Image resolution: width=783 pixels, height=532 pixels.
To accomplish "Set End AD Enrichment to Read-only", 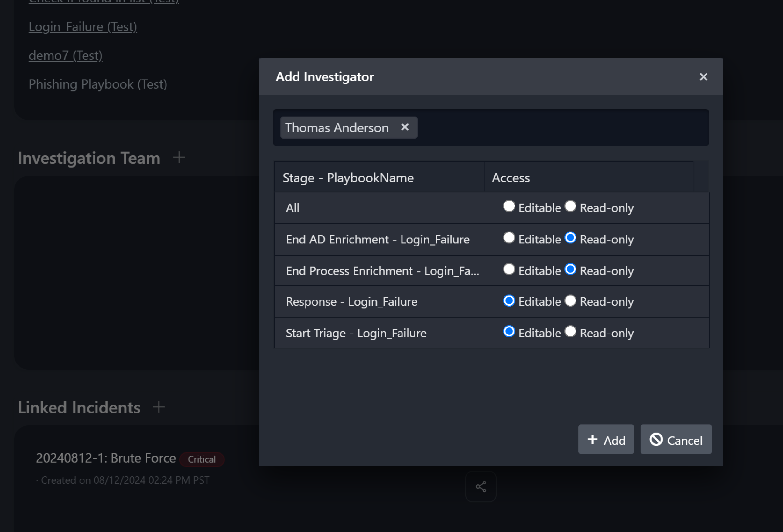I will point(570,238).
